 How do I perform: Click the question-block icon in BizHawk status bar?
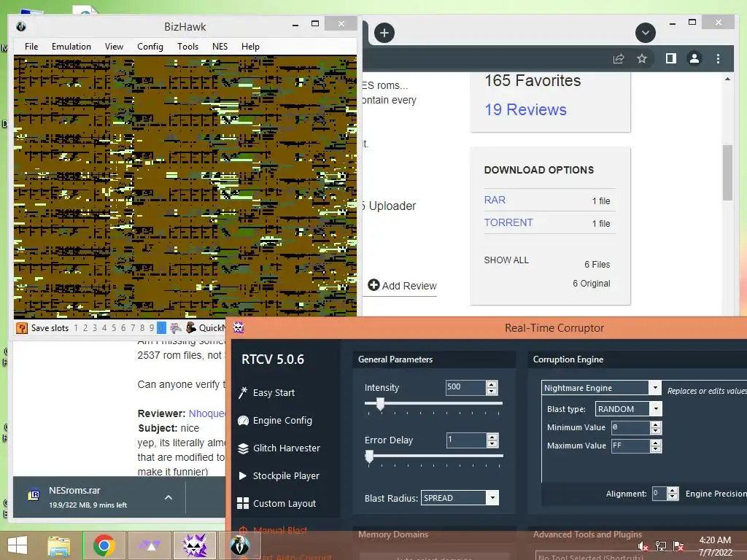point(21,327)
